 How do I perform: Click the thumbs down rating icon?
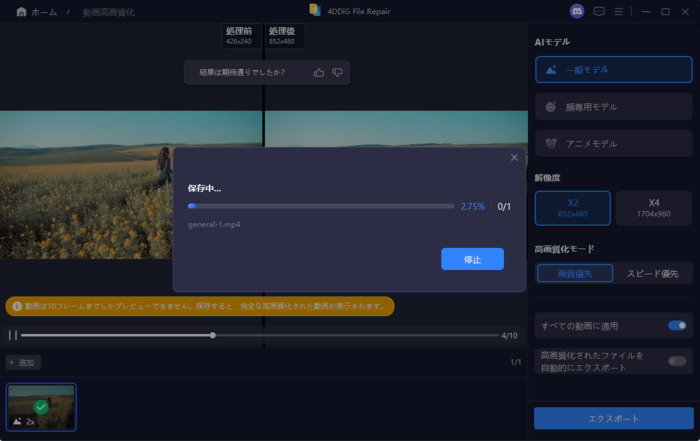click(x=337, y=72)
